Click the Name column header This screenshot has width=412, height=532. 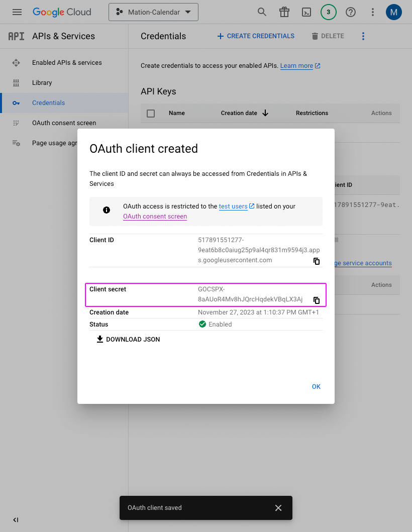coord(177,113)
